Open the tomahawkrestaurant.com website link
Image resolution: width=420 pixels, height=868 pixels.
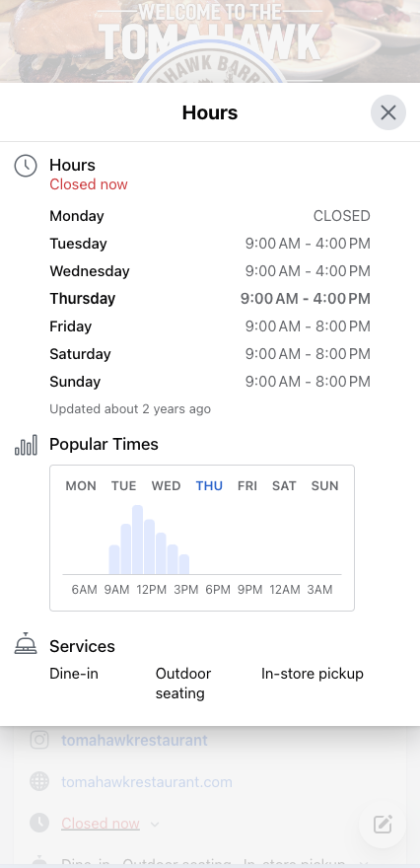pyautogui.click(x=147, y=781)
